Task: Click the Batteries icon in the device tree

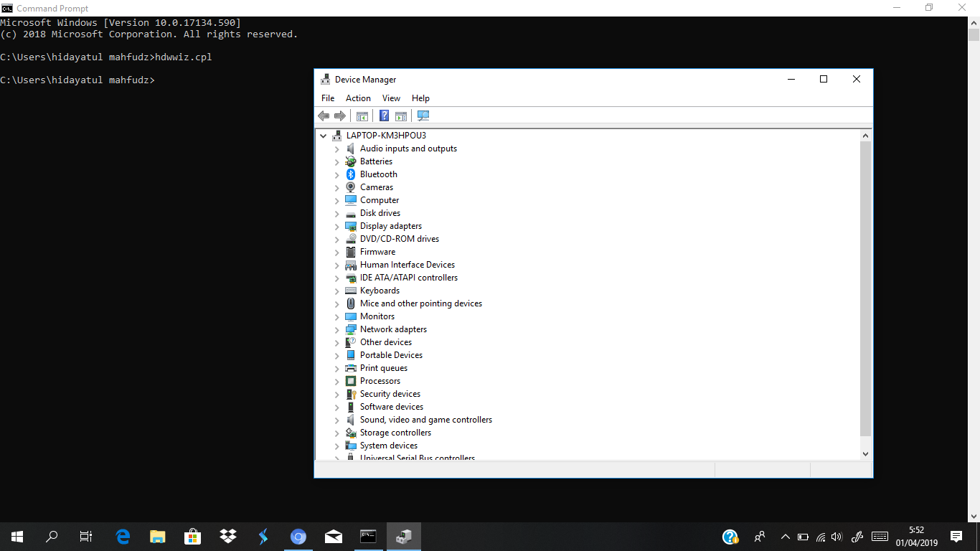Action: click(x=351, y=161)
